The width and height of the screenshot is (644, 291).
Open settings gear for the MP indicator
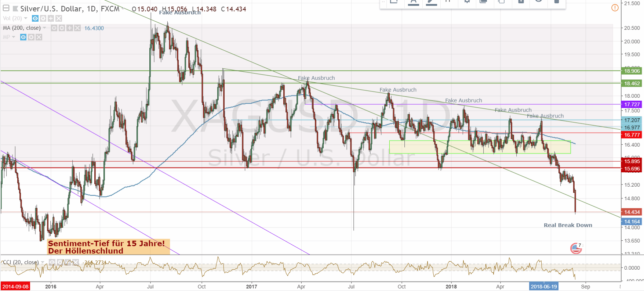[31, 37]
